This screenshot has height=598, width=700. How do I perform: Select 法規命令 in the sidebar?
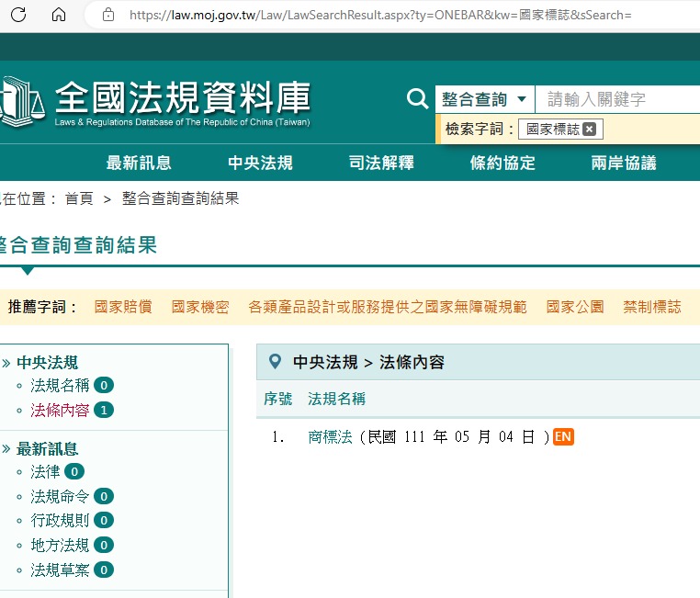(61, 496)
